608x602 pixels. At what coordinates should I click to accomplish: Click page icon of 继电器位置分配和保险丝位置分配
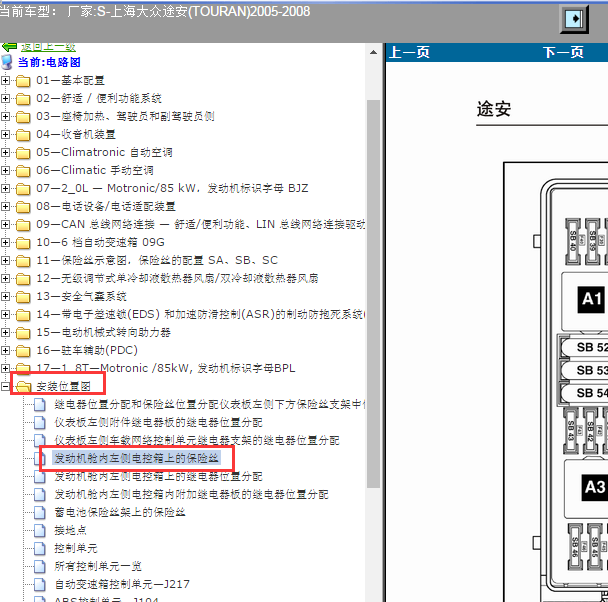tap(40, 404)
